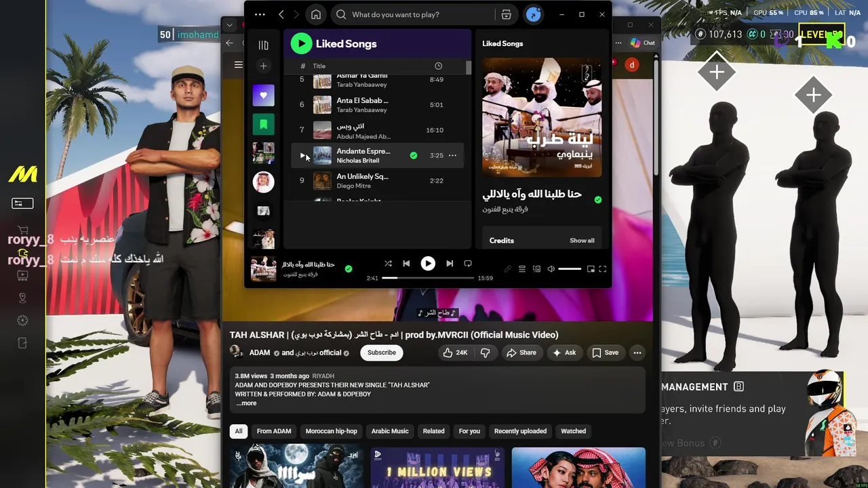Screen dimensions: 868x488
Task: Toggle liked checkmark in now playing panel
Action: [597, 200]
